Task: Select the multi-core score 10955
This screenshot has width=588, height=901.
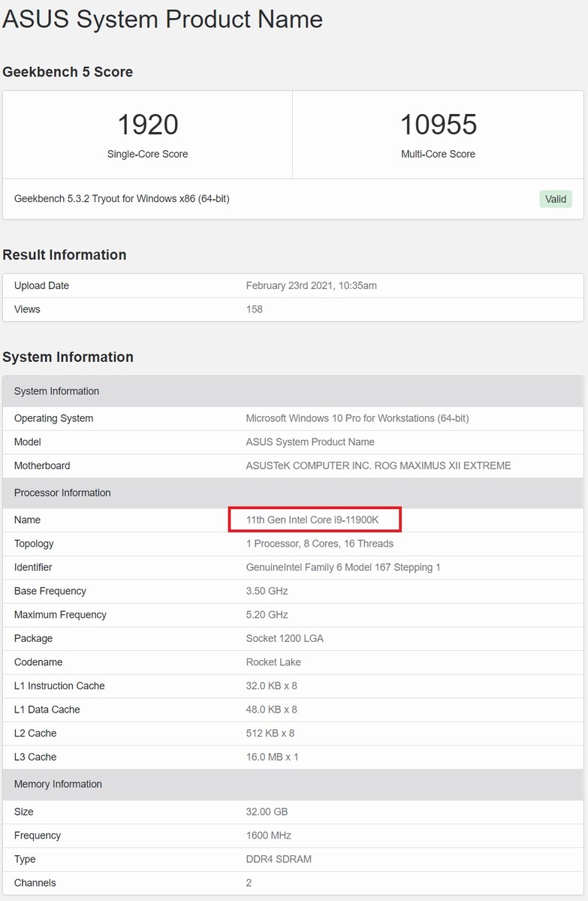Action: 439,125
